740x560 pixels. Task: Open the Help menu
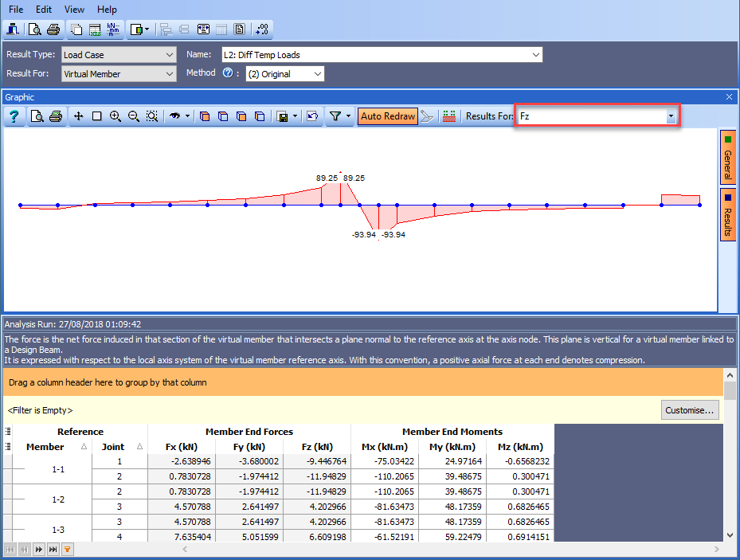click(107, 10)
